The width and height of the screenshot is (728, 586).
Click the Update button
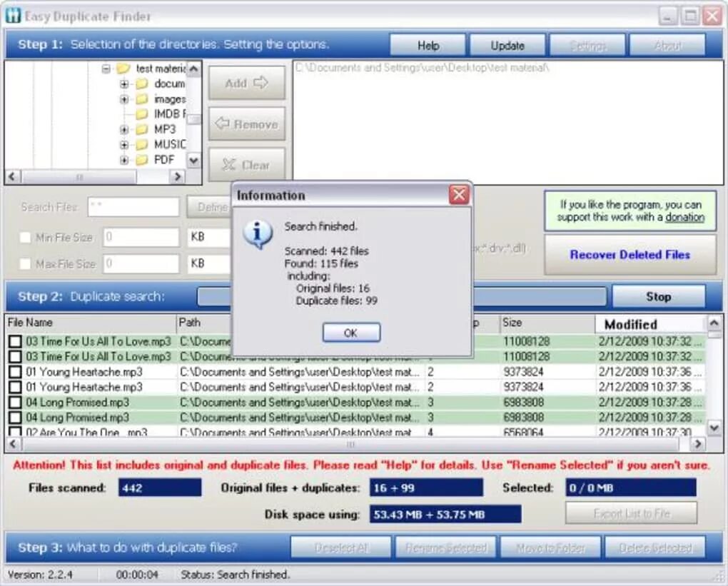507,46
